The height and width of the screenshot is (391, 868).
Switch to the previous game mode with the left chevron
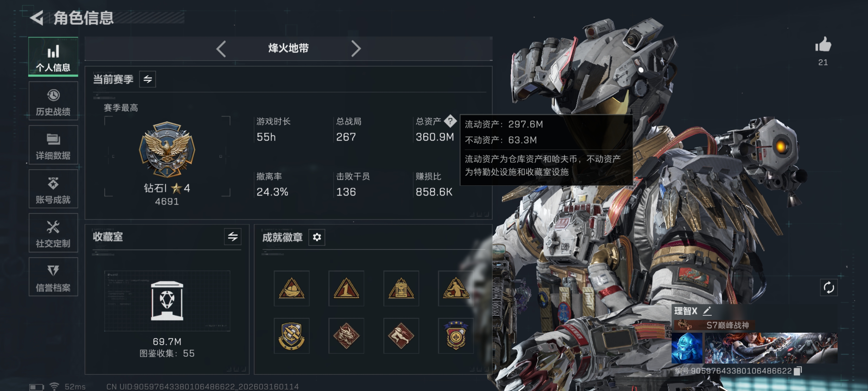(221, 49)
